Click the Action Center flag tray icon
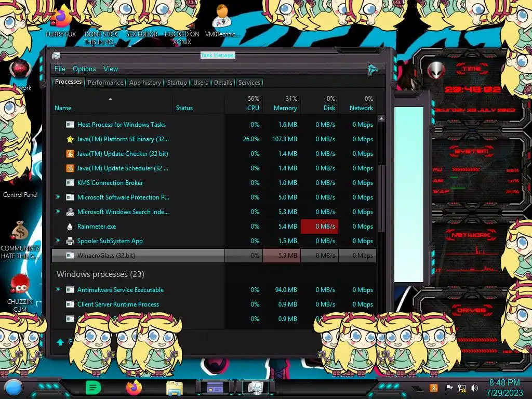Viewport: 532px width, 399px height. tap(449, 388)
